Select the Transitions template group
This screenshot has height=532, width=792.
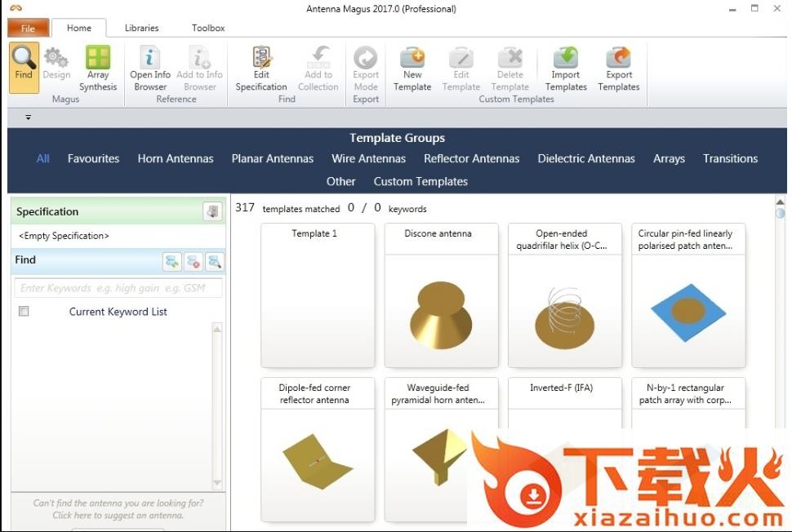[x=731, y=158]
